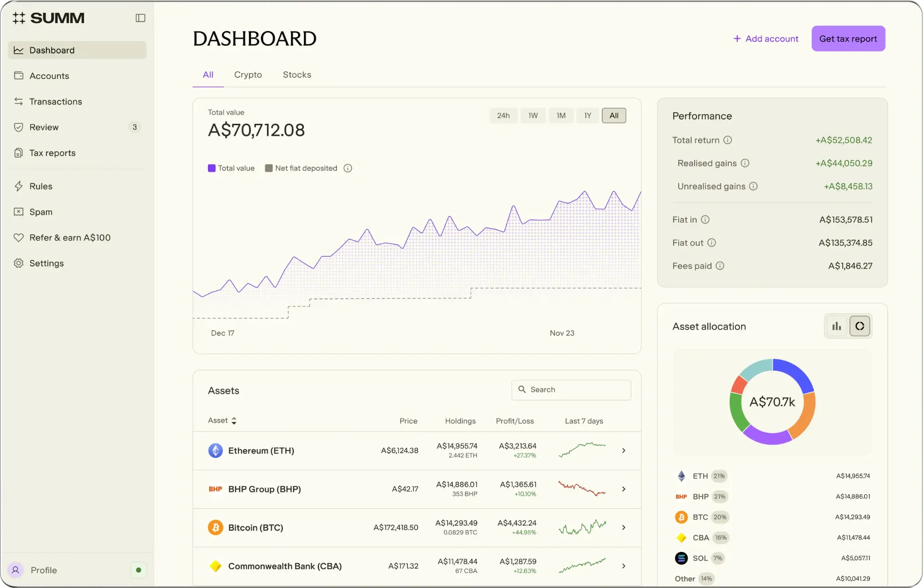Click the Rules lightning bolt icon
Image resolution: width=924 pixels, height=588 pixels.
(18, 186)
